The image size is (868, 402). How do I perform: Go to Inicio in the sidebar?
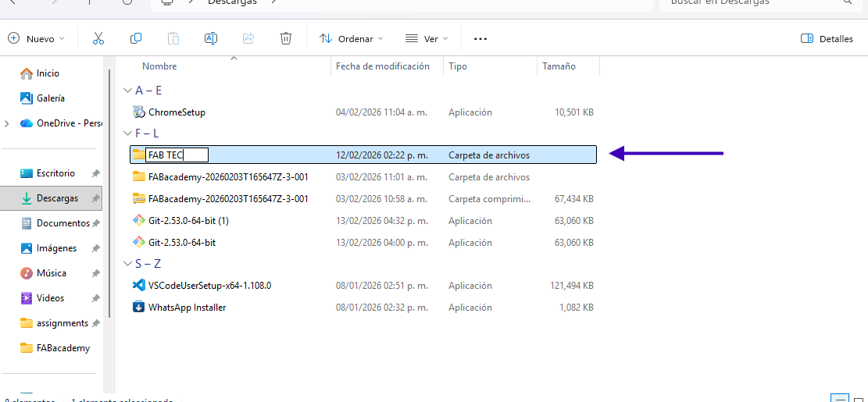pos(48,73)
